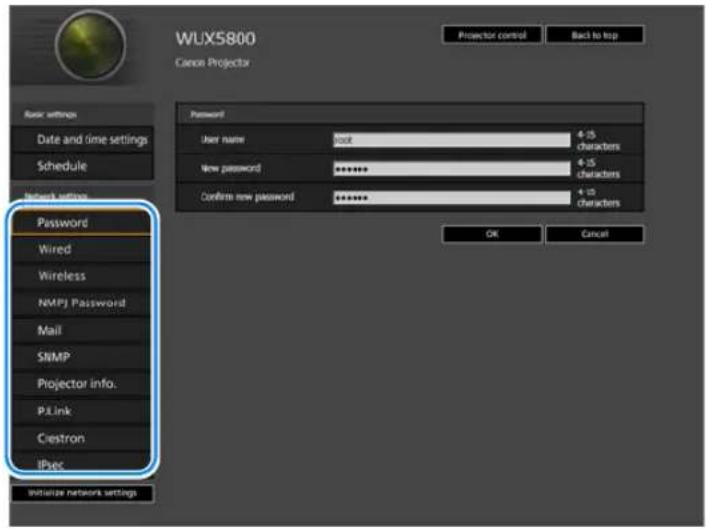Click the Projector control button
706x529 pixels.
pos(492,35)
